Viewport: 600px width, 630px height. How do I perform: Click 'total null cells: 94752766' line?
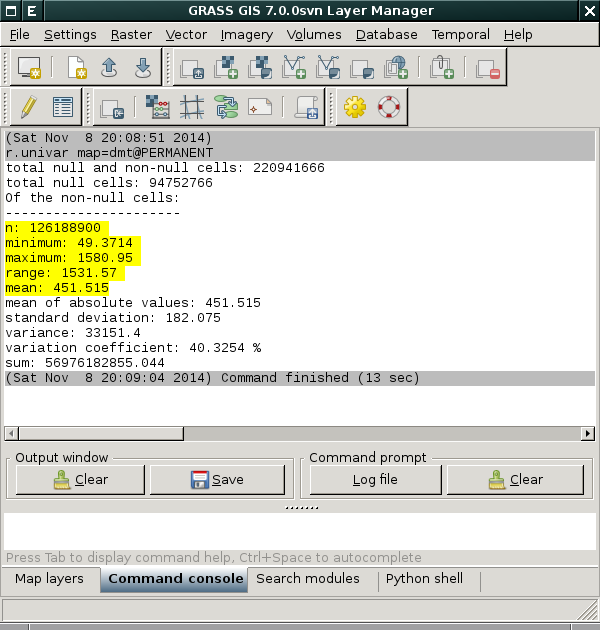109,183
